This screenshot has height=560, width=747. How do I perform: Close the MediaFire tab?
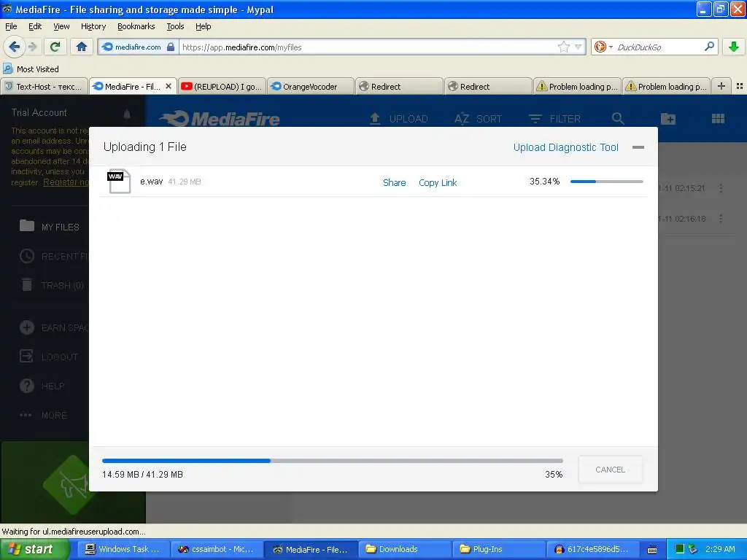pyautogui.click(x=169, y=86)
